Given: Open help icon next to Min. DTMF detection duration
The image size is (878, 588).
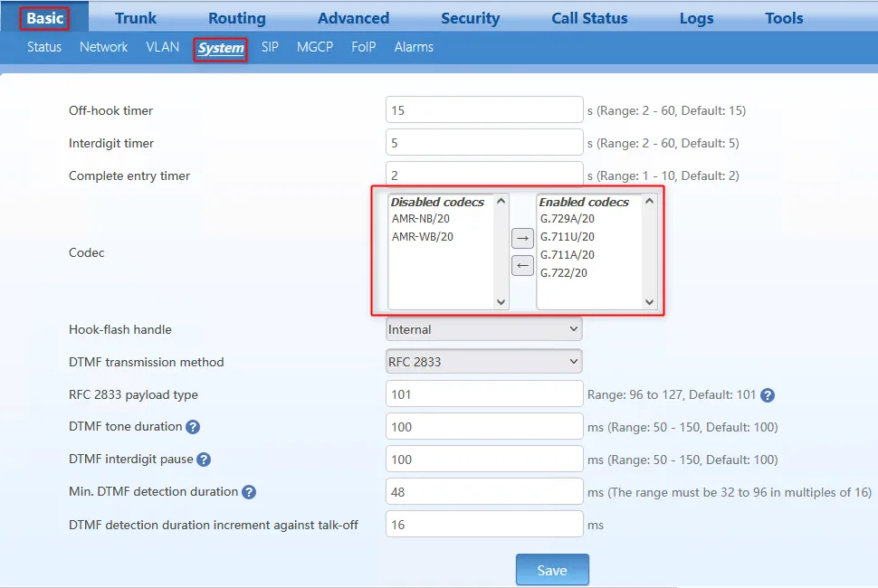Looking at the screenshot, I should pos(249,492).
